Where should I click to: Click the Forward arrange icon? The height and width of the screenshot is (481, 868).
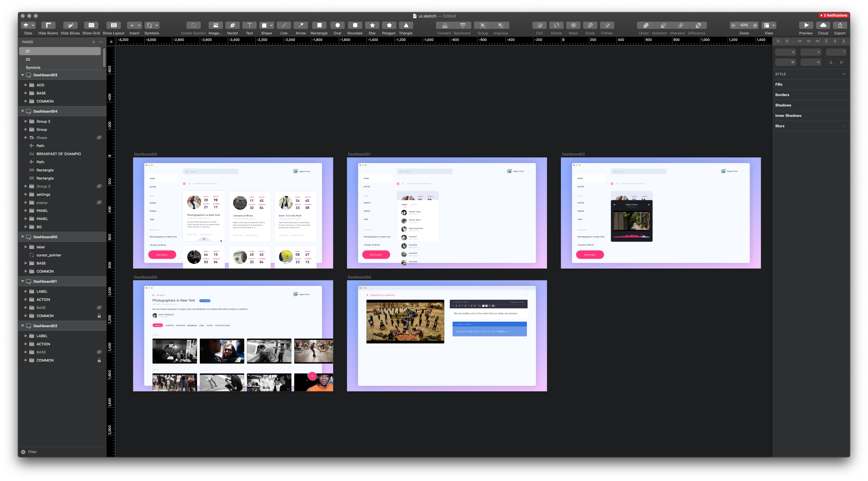444,25
